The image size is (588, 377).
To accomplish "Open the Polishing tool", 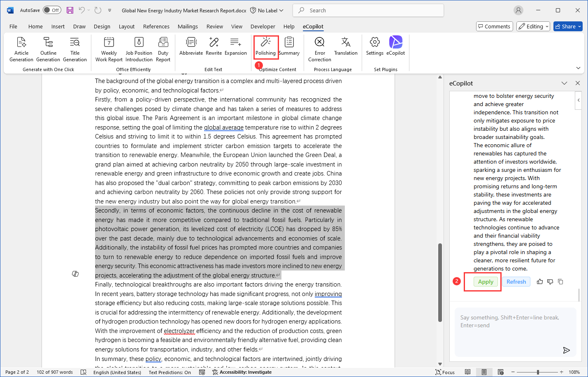I will coord(265,46).
